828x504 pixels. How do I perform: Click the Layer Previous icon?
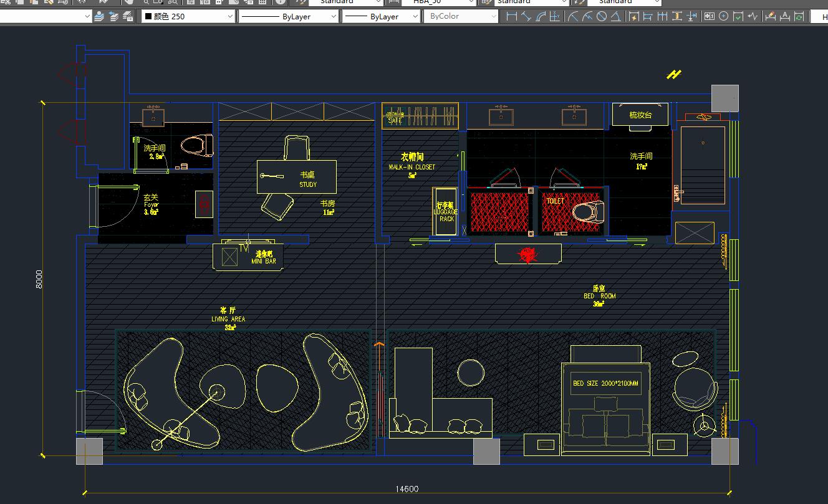pyautogui.click(x=114, y=17)
